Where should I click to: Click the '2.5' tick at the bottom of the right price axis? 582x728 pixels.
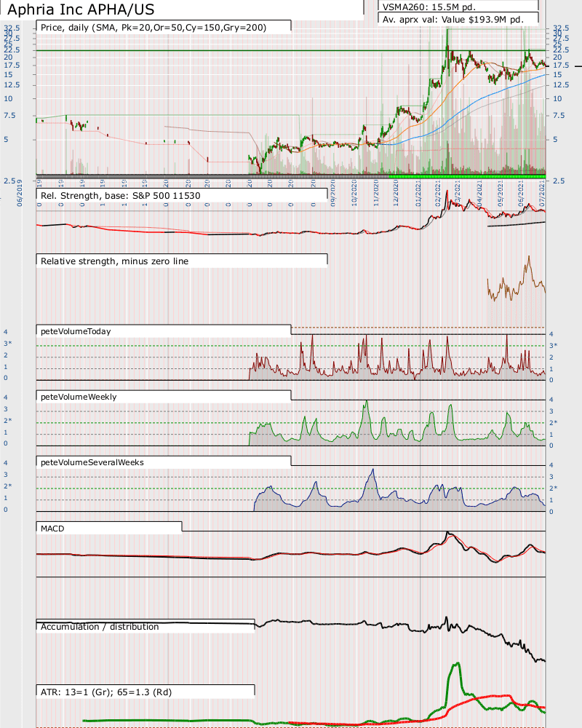point(559,181)
